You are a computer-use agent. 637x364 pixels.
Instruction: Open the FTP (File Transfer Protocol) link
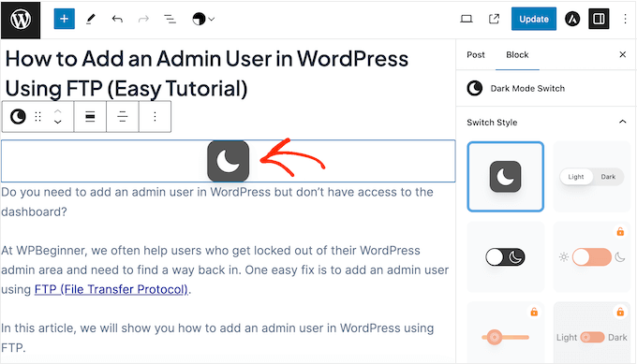pyautogui.click(x=111, y=289)
